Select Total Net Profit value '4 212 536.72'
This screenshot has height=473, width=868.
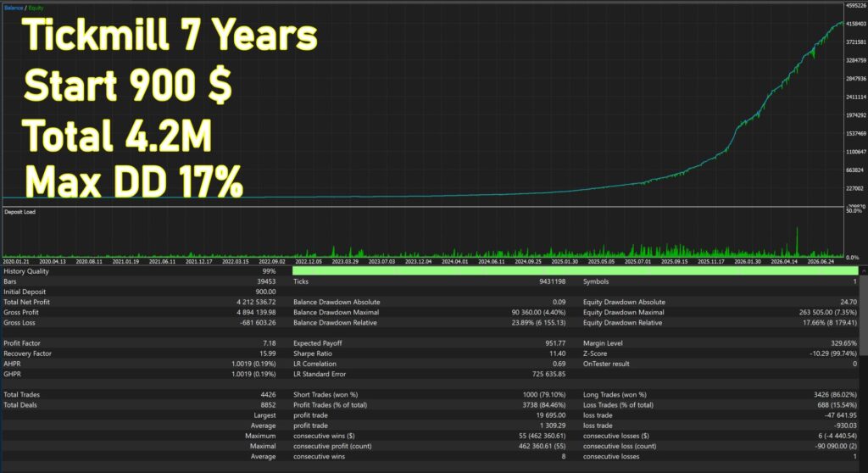coord(256,303)
